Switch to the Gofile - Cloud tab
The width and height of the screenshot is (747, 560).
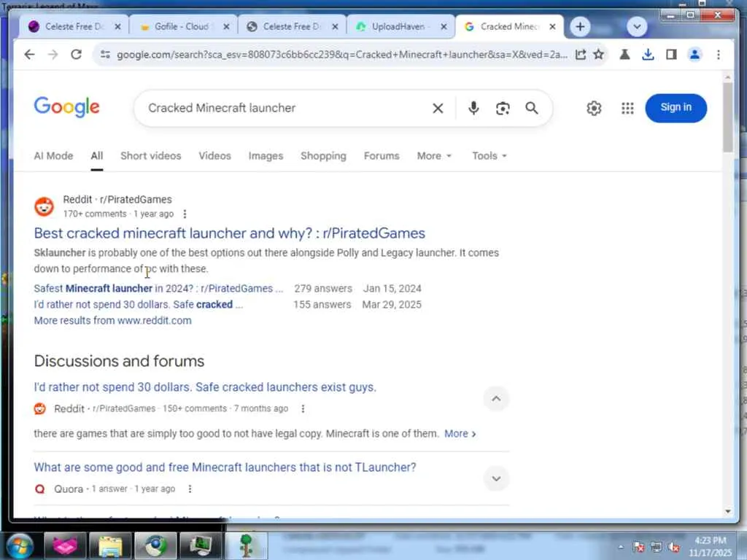pos(182,27)
